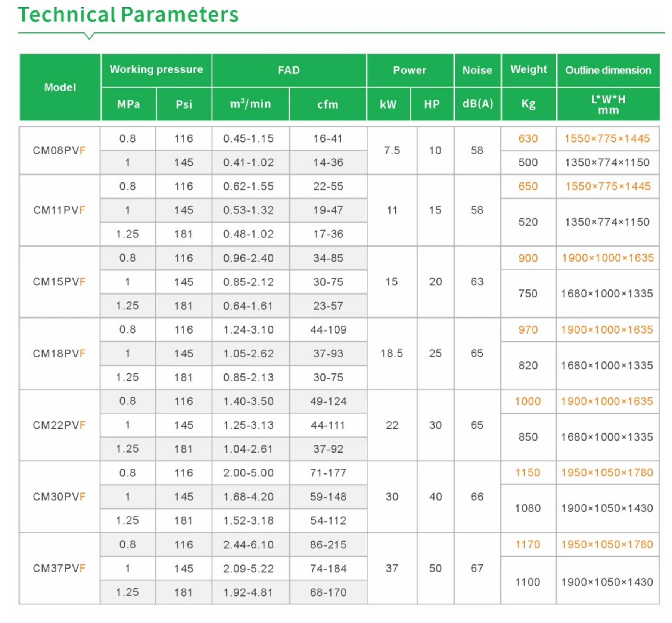Select power value 18.5 kW
This screenshot has width=672, height=623.
pyautogui.click(x=392, y=353)
